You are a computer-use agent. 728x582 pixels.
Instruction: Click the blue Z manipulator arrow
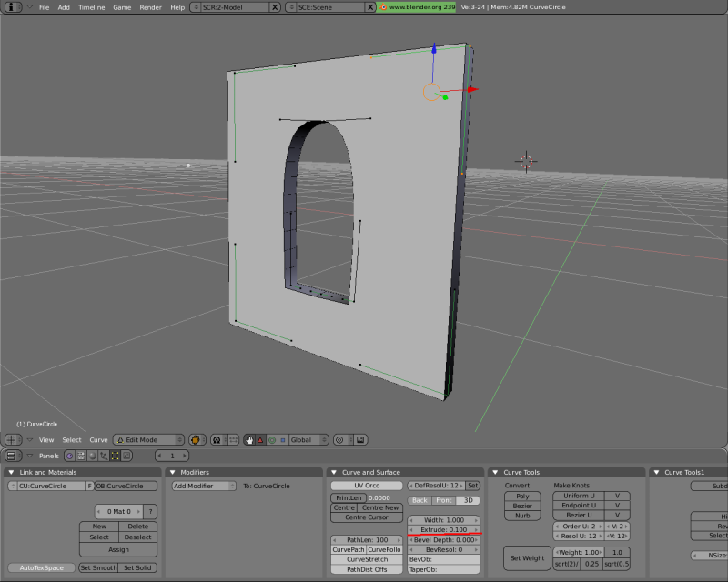pyautogui.click(x=434, y=48)
